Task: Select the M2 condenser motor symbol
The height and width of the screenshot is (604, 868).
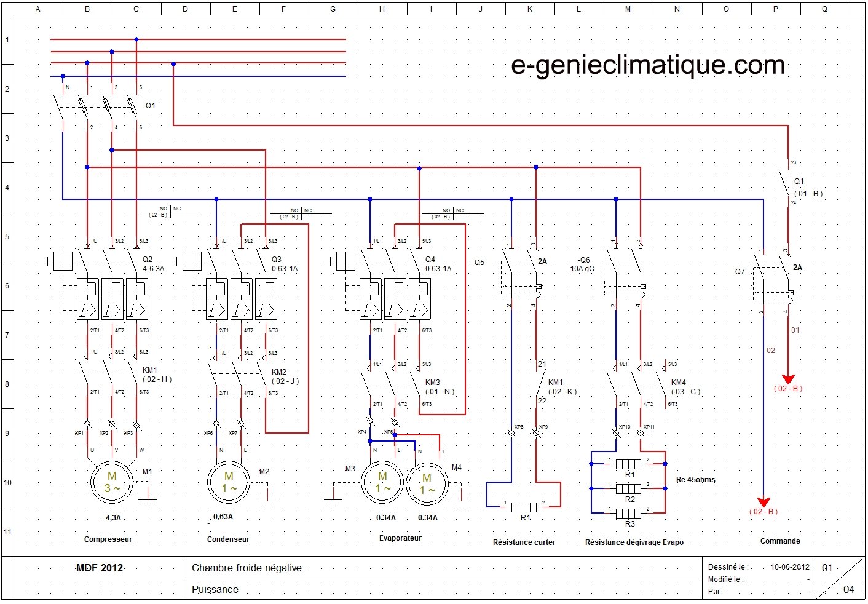Action: pos(228,482)
